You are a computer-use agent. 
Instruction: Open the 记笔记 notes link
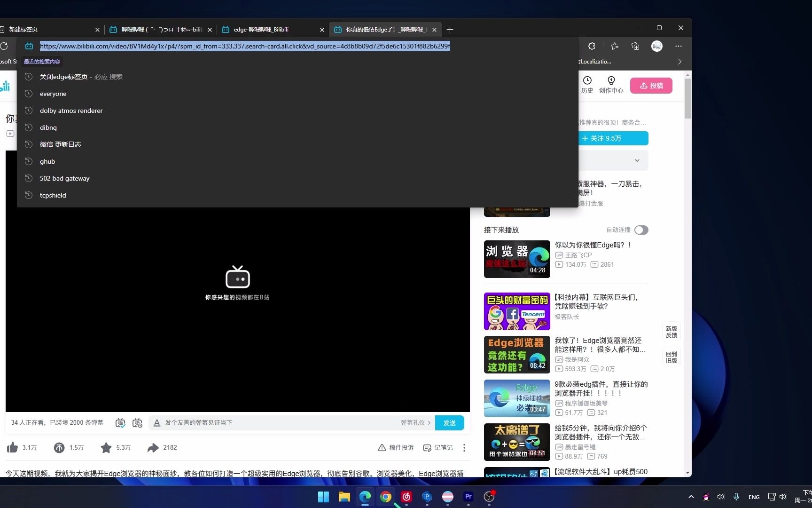point(438,448)
